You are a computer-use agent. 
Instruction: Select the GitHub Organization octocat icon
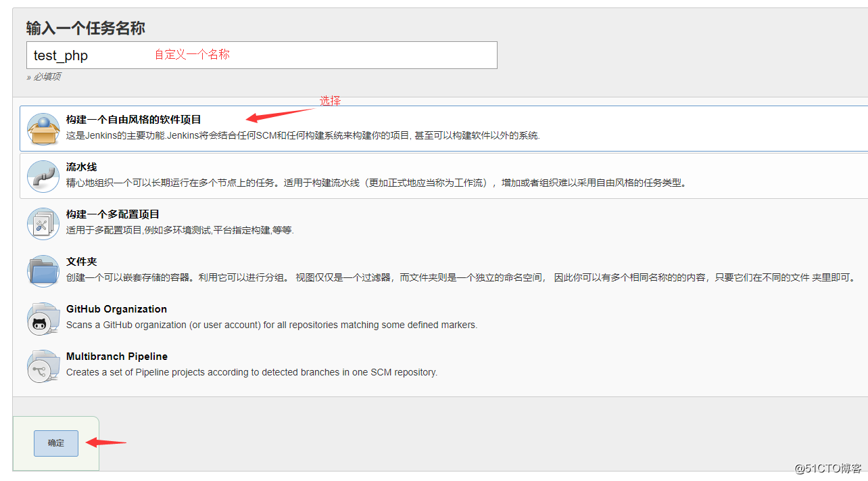43,318
